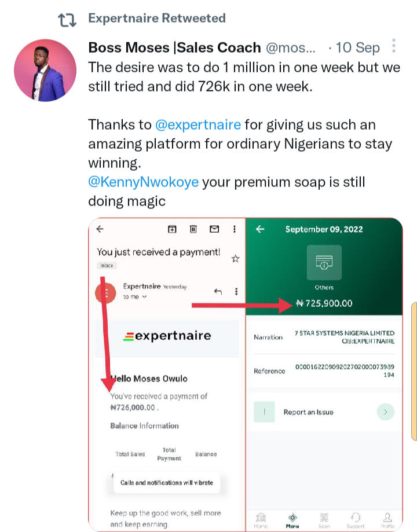
Task: Open the Support tab with headset icon
Action: click(356, 519)
